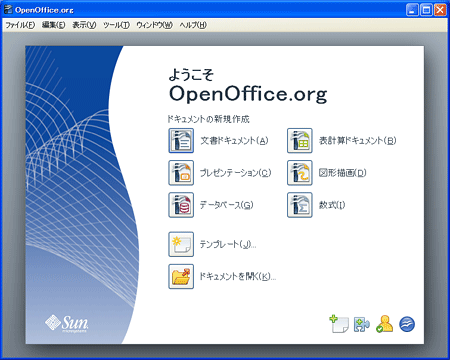Click the spreadsheet (表計算ドキュメント) icon
The image size is (450, 360).
click(300, 141)
